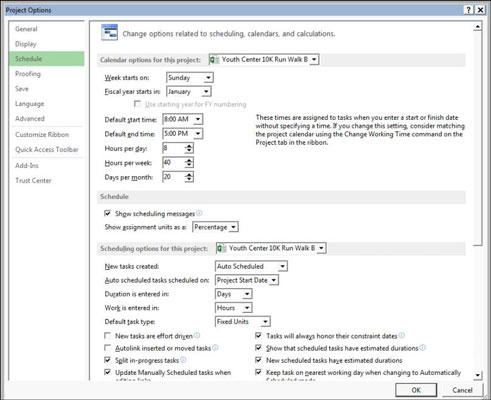Uncheck Tasks will always honor constraint dates

pos(258,335)
